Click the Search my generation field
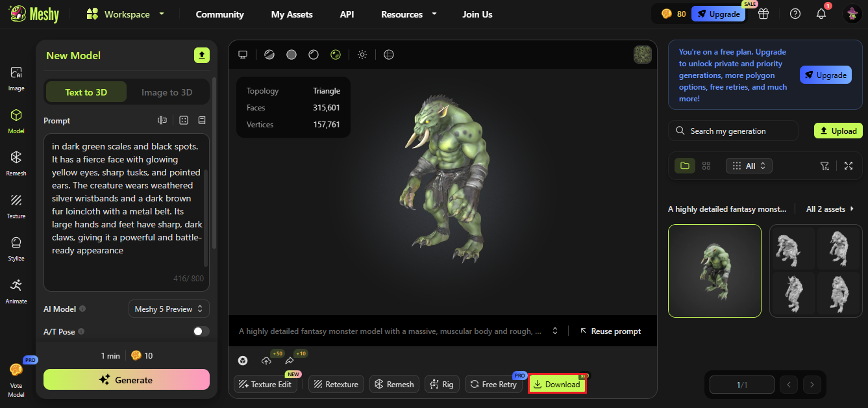This screenshot has height=408, width=868. pyautogui.click(x=732, y=131)
